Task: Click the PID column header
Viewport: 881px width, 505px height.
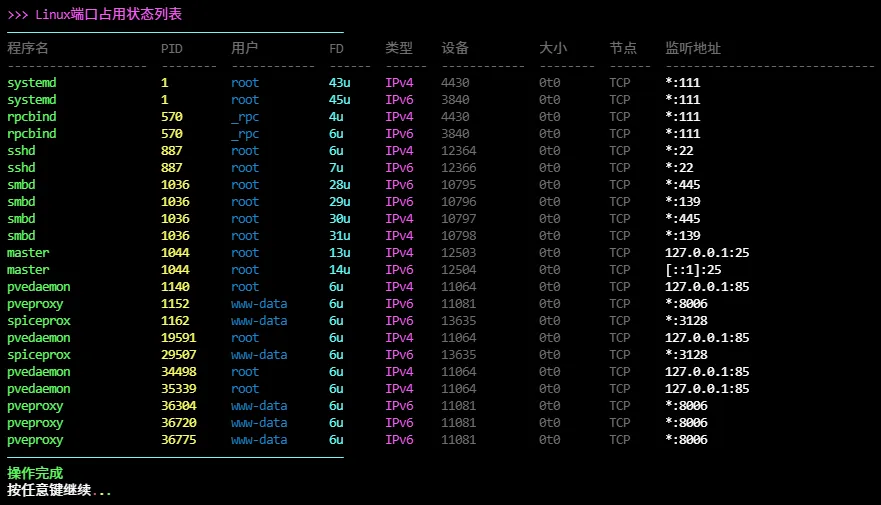Action: (172, 48)
